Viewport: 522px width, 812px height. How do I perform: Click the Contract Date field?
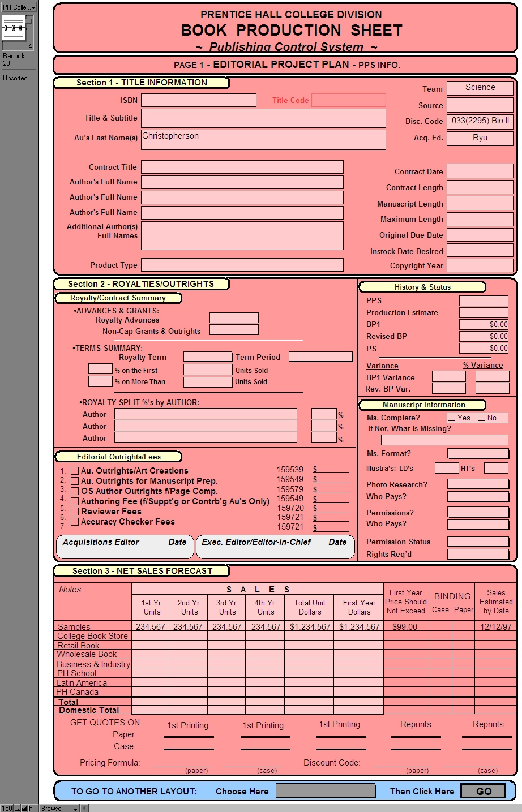[480, 171]
